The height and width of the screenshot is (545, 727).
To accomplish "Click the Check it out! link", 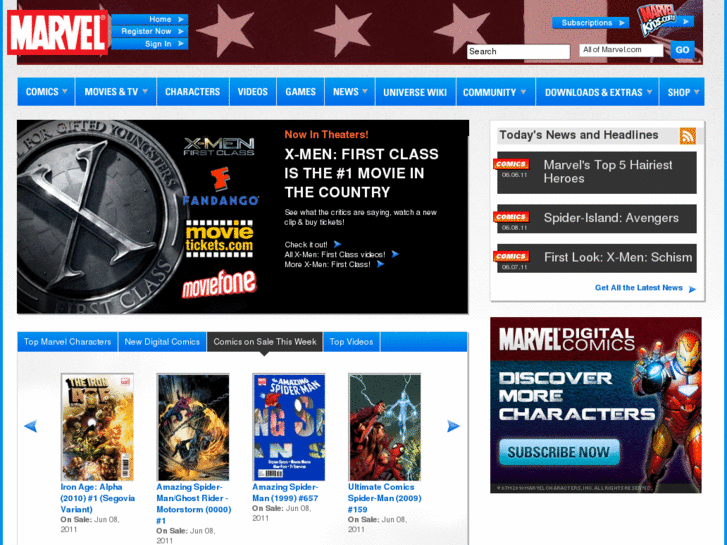I will [306, 244].
